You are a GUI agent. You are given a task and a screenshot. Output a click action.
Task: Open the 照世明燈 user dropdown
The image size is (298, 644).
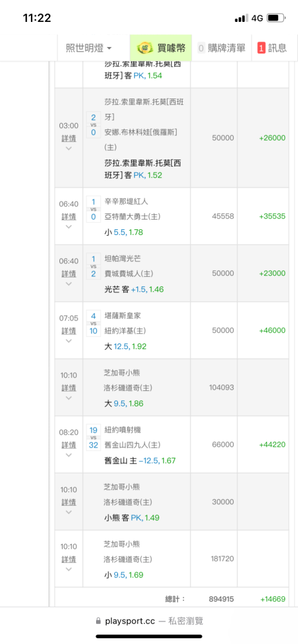(88, 48)
